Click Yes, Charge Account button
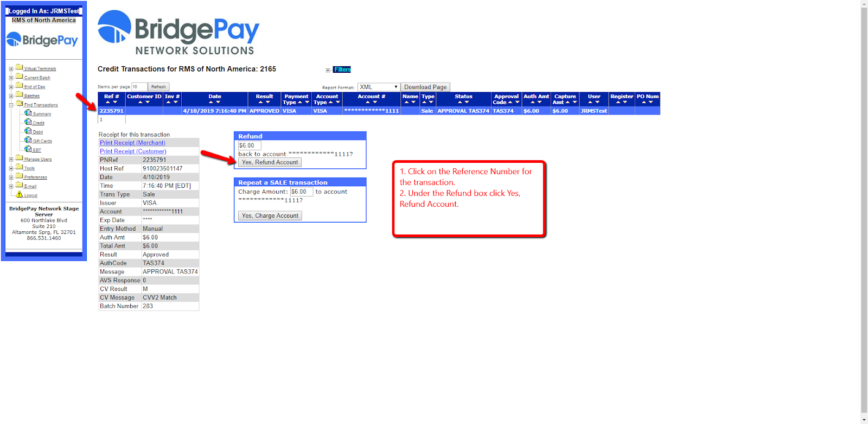The height and width of the screenshot is (424, 868). [x=270, y=216]
